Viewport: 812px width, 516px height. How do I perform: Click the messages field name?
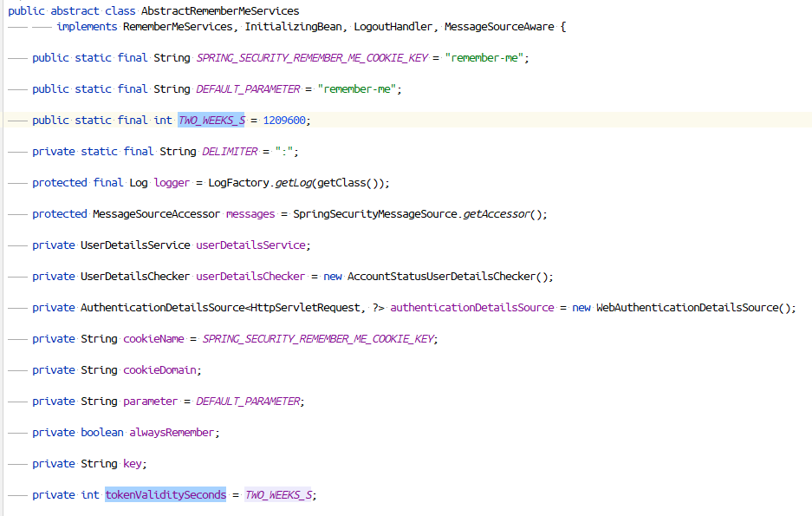point(250,214)
